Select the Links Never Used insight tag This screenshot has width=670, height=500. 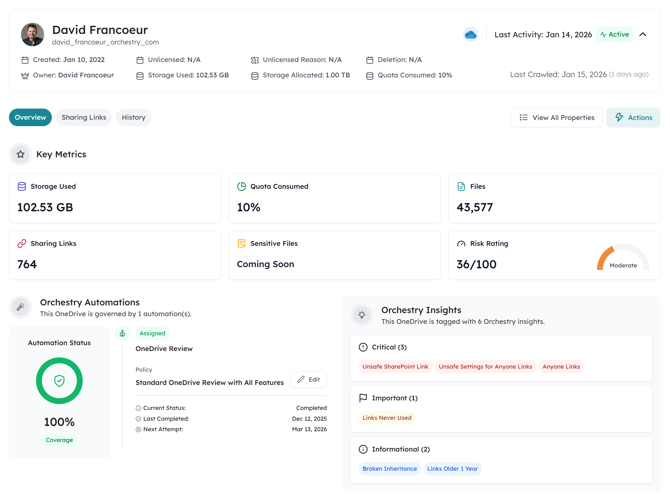coord(387,418)
